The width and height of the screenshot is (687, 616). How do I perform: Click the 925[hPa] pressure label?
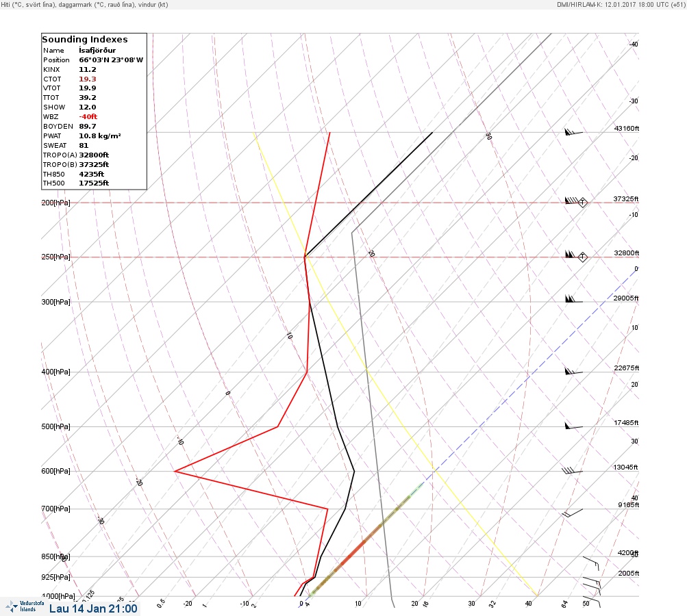pyautogui.click(x=55, y=578)
